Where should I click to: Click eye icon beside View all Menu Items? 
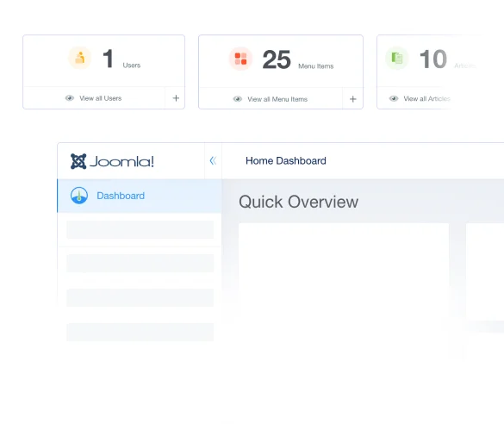click(x=238, y=99)
